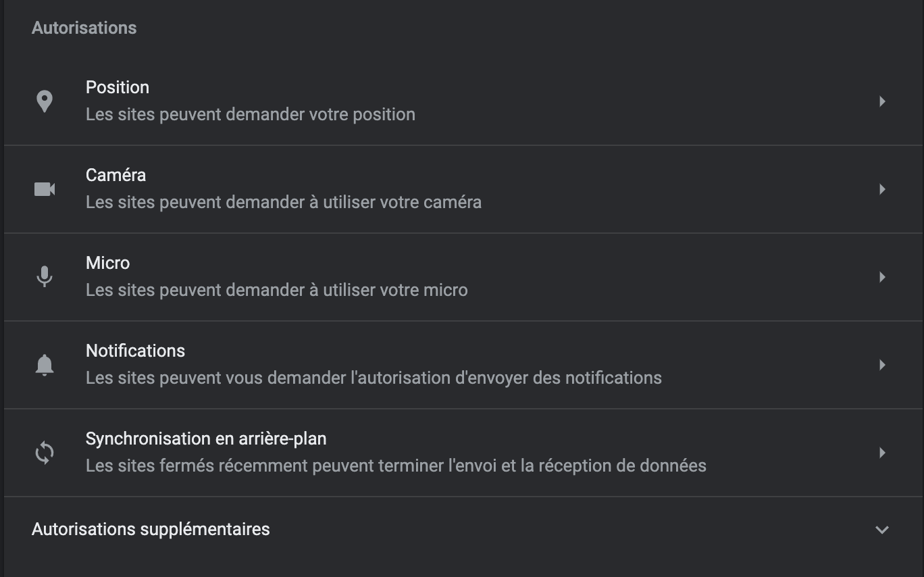Click the 'Les sites peuvent demander votre position' text
The width and height of the screenshot is (924, 577).
[x=251, y=114]
